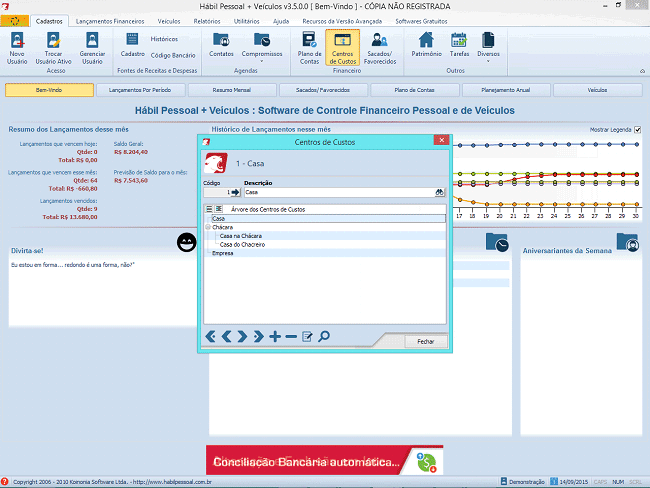The height and width of the screenshot is (488, 650).
Task: Open Plano de Contas page button
Action: coord(415,90)
